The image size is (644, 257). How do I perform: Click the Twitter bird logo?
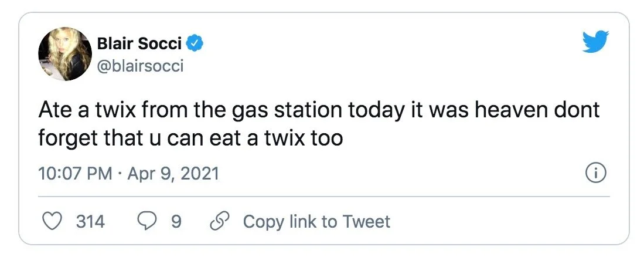click(x=595, y=42)
